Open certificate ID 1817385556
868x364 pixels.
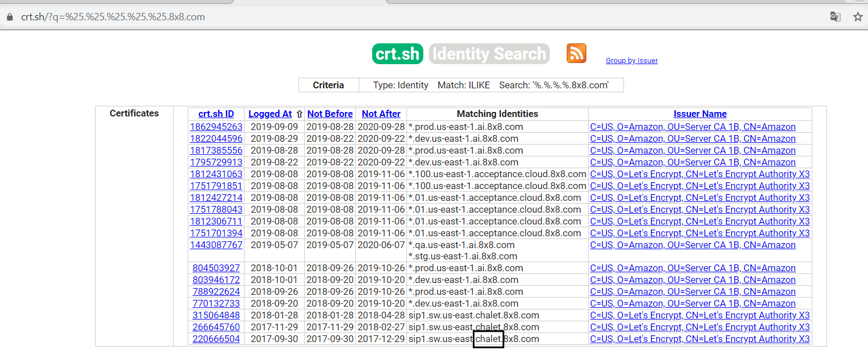(216, 150)
